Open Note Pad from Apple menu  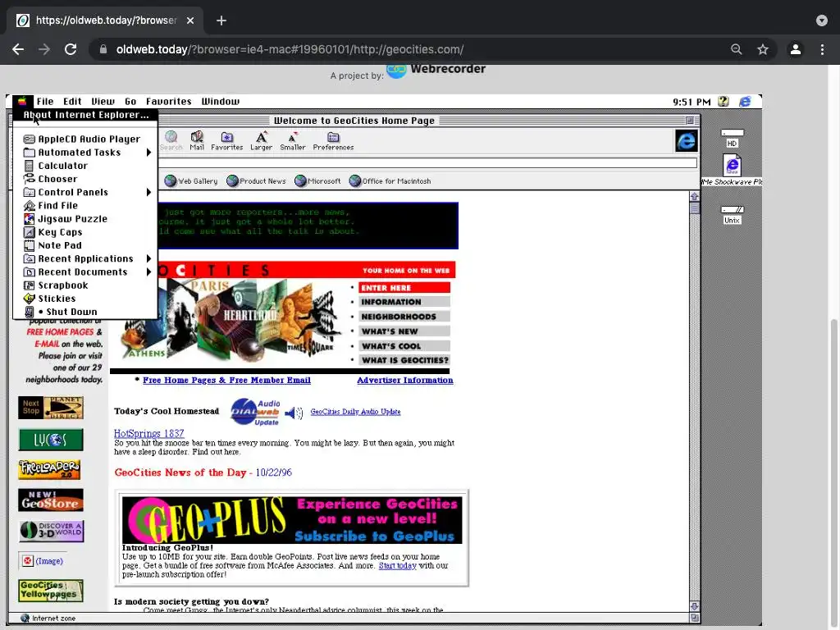click(x=85, y=245)
